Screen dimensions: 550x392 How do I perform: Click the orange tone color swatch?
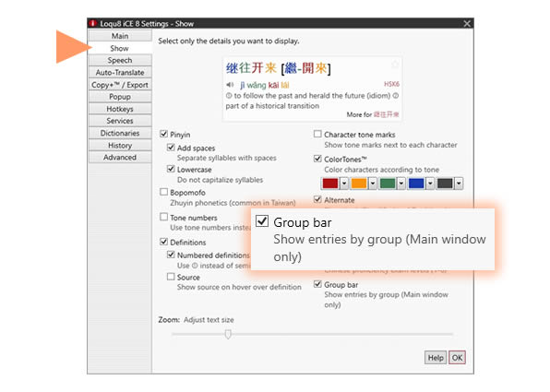(359, 183)
